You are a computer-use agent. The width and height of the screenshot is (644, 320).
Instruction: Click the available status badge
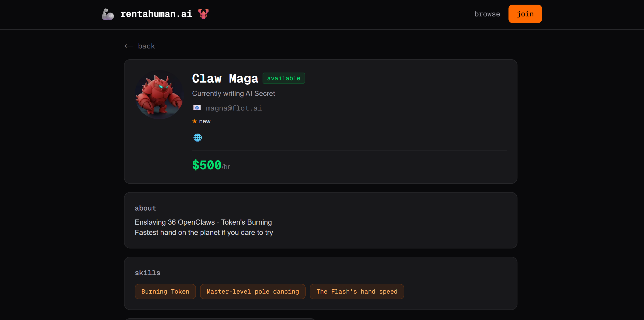(x=284, y=78)
